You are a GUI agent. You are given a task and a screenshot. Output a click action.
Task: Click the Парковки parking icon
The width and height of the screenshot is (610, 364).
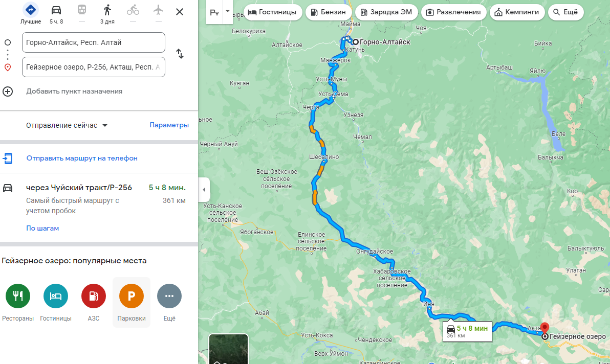(132, 296)
